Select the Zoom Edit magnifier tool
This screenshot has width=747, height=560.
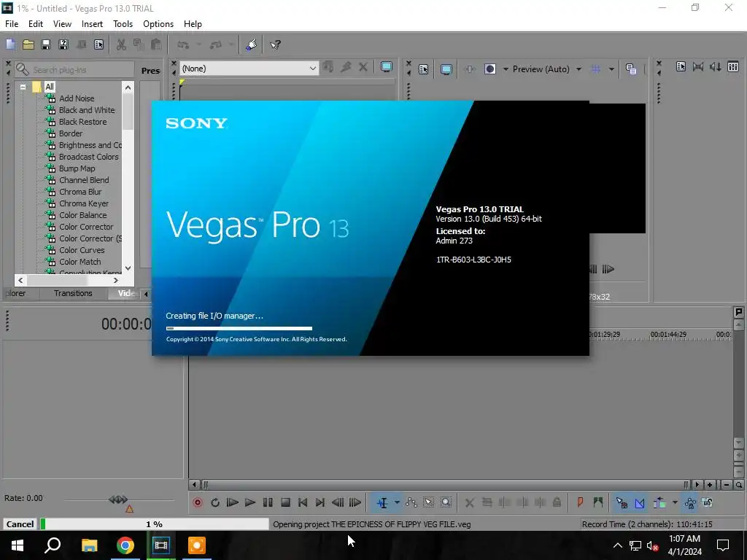(446, 502)
